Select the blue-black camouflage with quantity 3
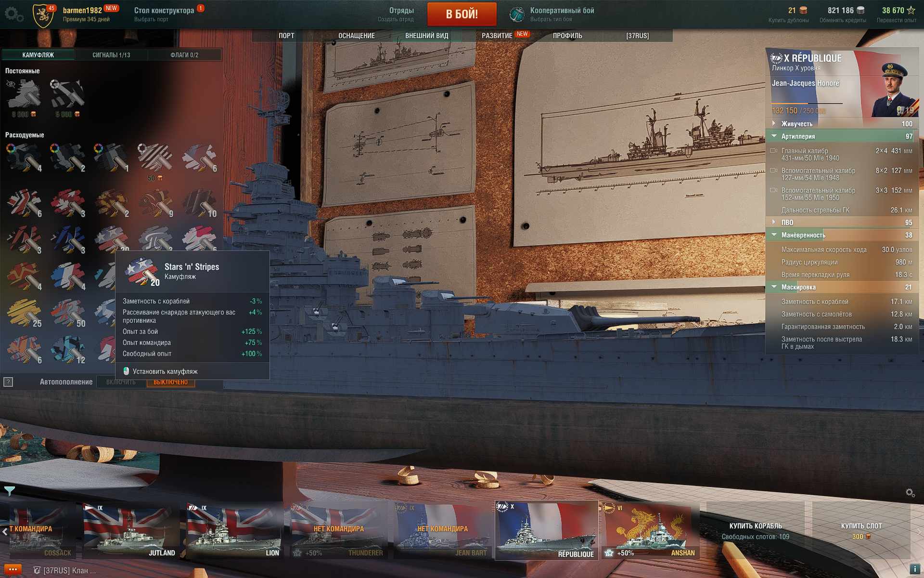 (68, 239)
